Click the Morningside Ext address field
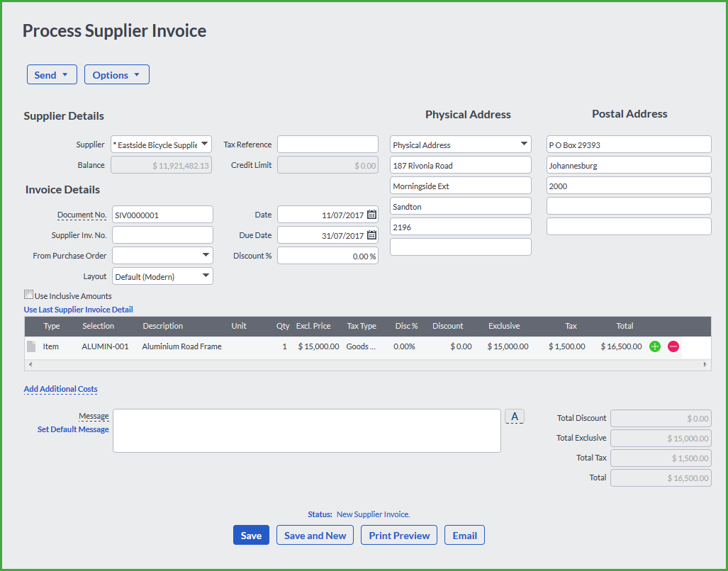 [x=461, y=186]
